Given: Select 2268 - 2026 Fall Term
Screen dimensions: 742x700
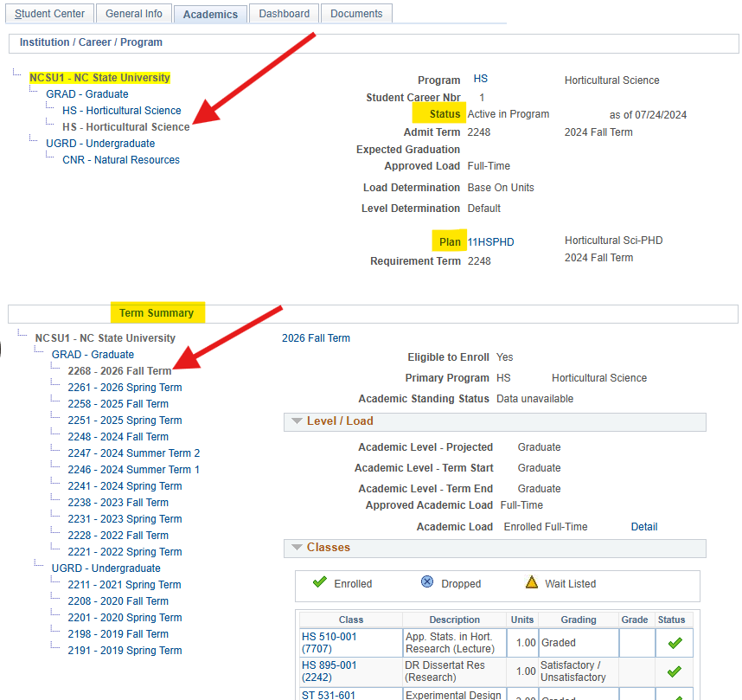Looking at the screenshot, I should click(x=119, y=371).
